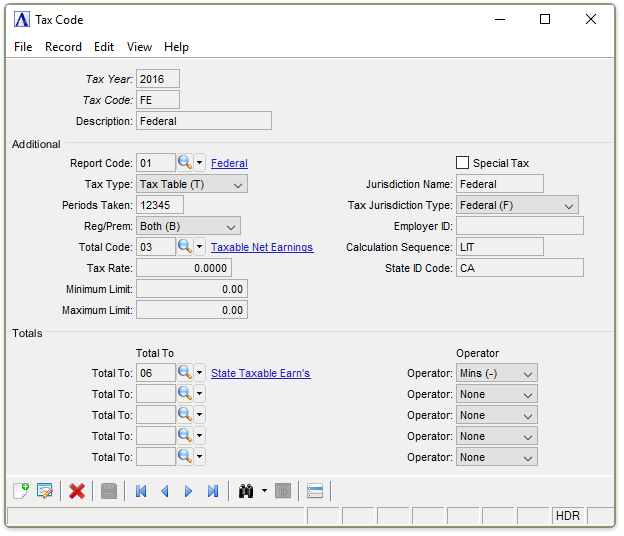Go to the next record
Image resolution: width=624 pixels, height=536 pixels.
(x=188, y=491)
